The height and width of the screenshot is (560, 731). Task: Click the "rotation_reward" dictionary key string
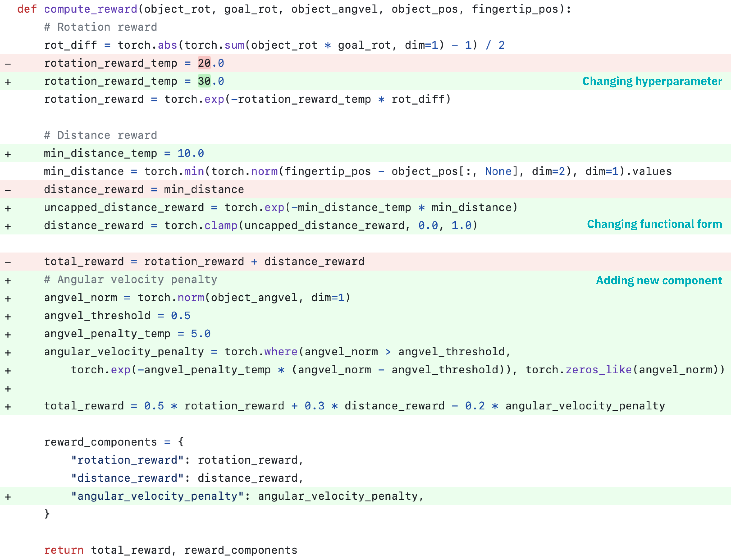point(127,460)
